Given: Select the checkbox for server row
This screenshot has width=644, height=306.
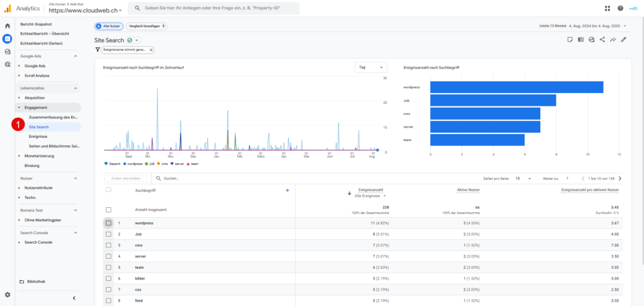Looking at the screenshot, I should [109, 256].
